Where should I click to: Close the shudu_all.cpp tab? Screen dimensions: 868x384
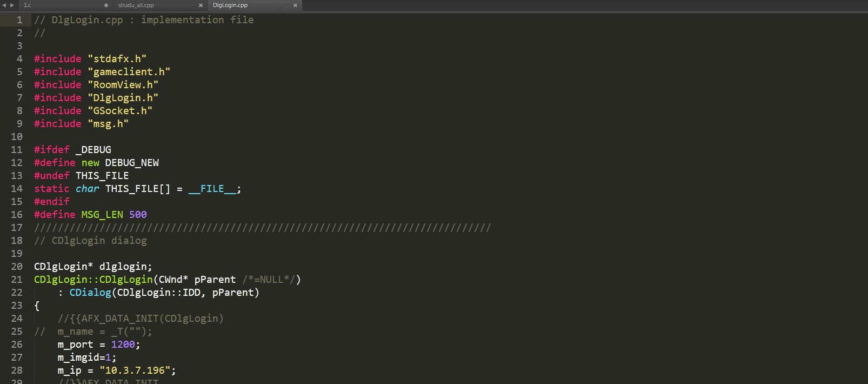pos(201,5)
